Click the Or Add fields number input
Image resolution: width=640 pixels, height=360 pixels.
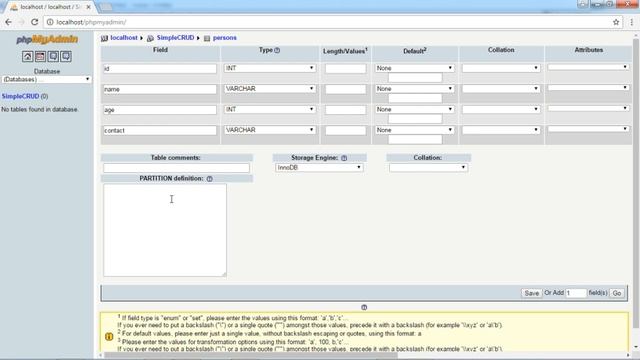(x=576, y=293)
